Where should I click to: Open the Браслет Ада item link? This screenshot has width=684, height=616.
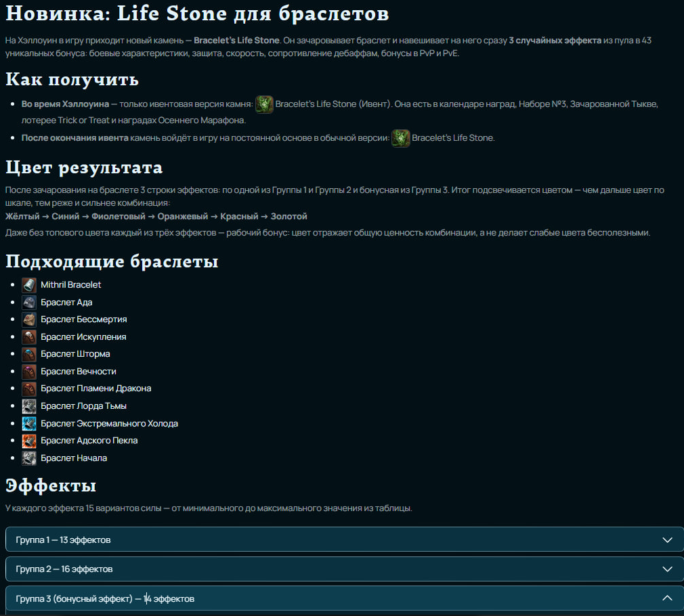coord(66,302)
